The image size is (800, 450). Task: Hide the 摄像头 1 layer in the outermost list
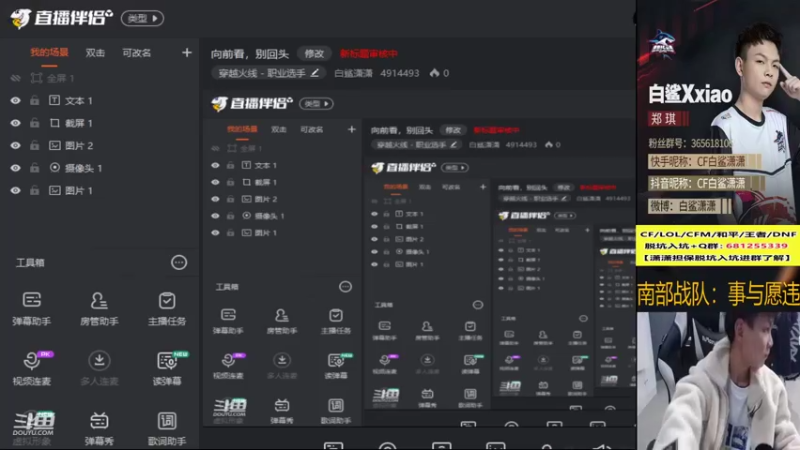pos(15,168)
